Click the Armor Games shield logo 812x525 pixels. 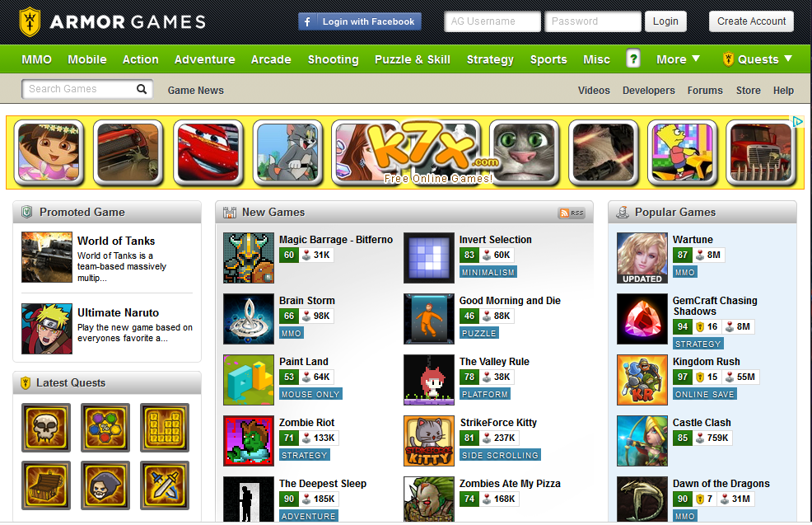tap(30, 21)
